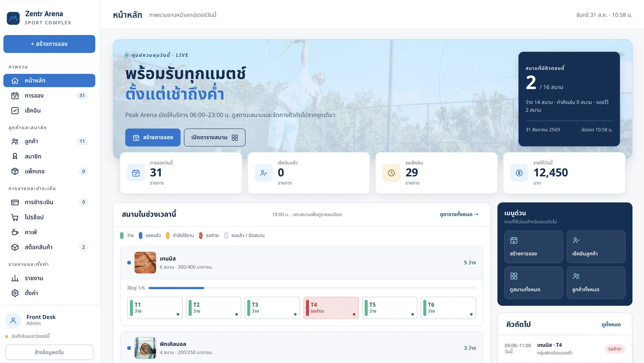The width and height of the screenshot is (644, 363).
Task: Click the ลูกค้าทั้งหมด quick menu tile
Action: [x=596, y=283]
